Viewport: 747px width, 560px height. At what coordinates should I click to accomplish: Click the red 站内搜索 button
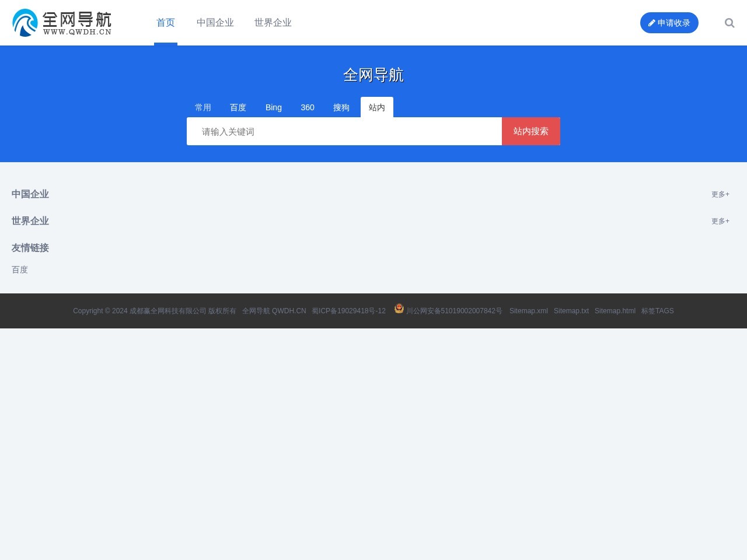pyautogui.click(x=531, y=131)
